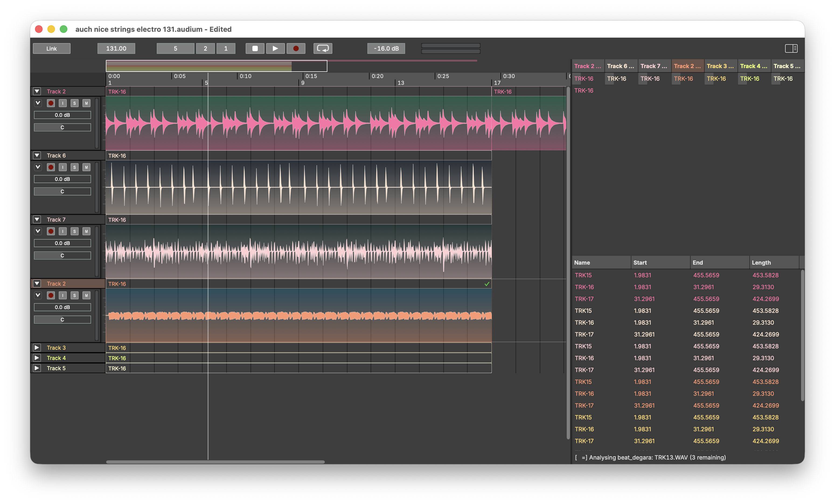Toggle input monitoring on orange Track 2

63,295
